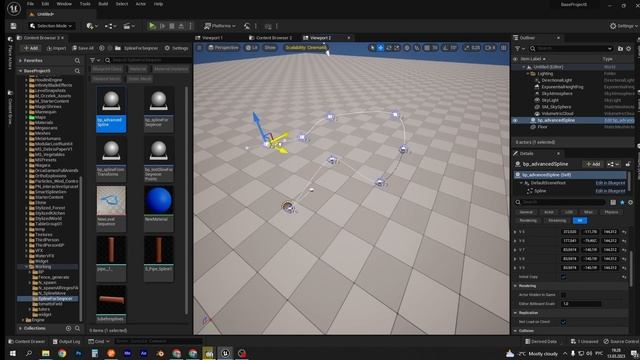This screenshot has width=640, height=360.
Task: Click the viewport layout maximize icon
Action: pos(504,48)
